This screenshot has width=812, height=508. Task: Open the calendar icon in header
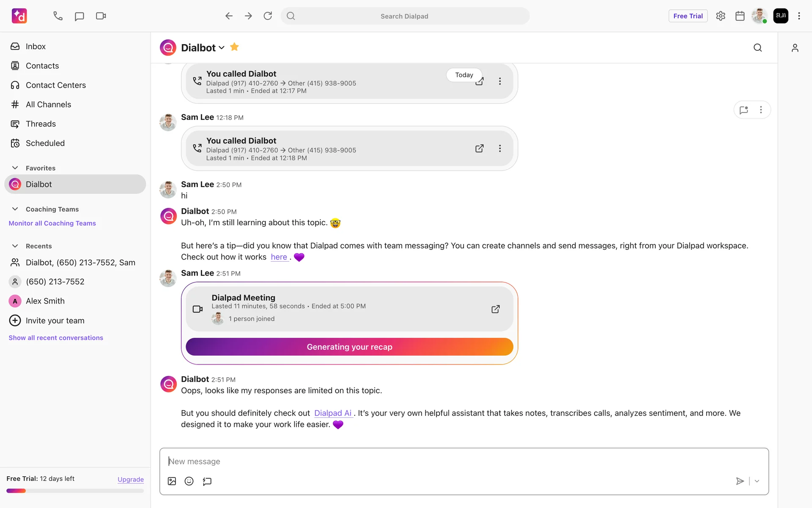pos(740,16)
